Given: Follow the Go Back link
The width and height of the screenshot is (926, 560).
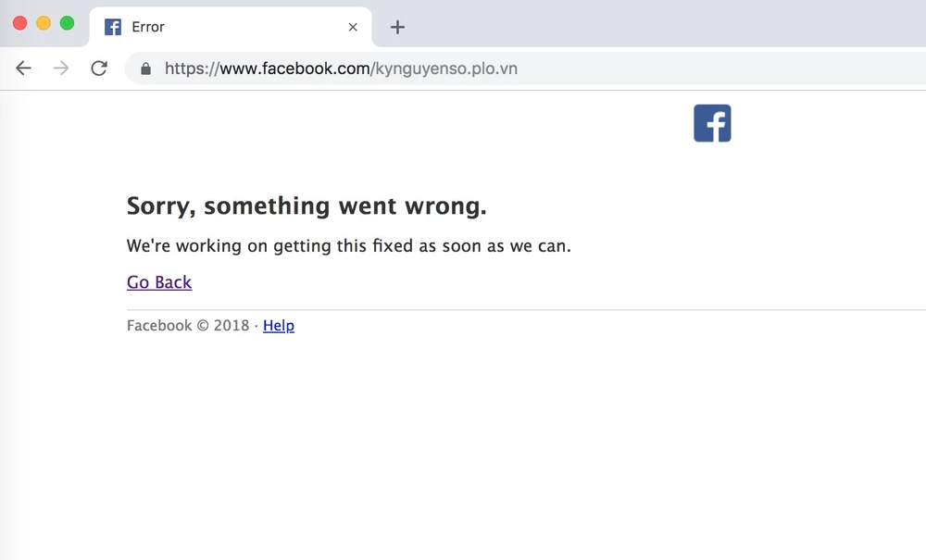Looking at the screenshot, I should click(159, 282).
